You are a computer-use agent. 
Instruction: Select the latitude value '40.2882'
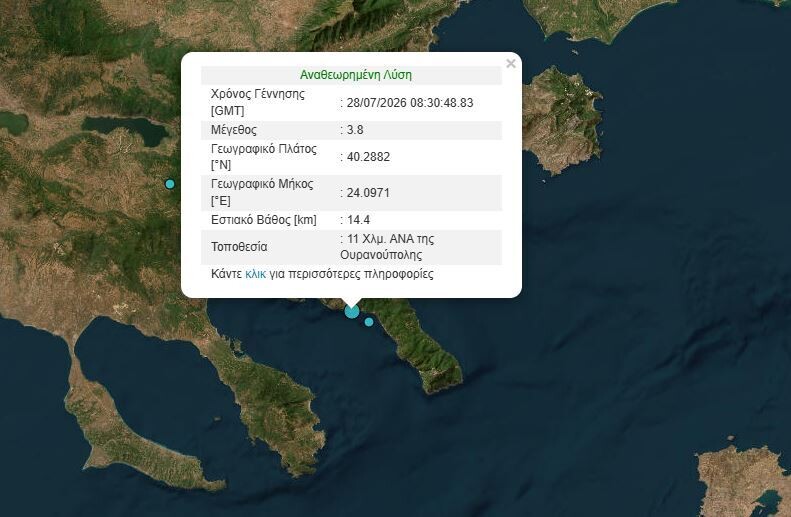click(368, 157)
